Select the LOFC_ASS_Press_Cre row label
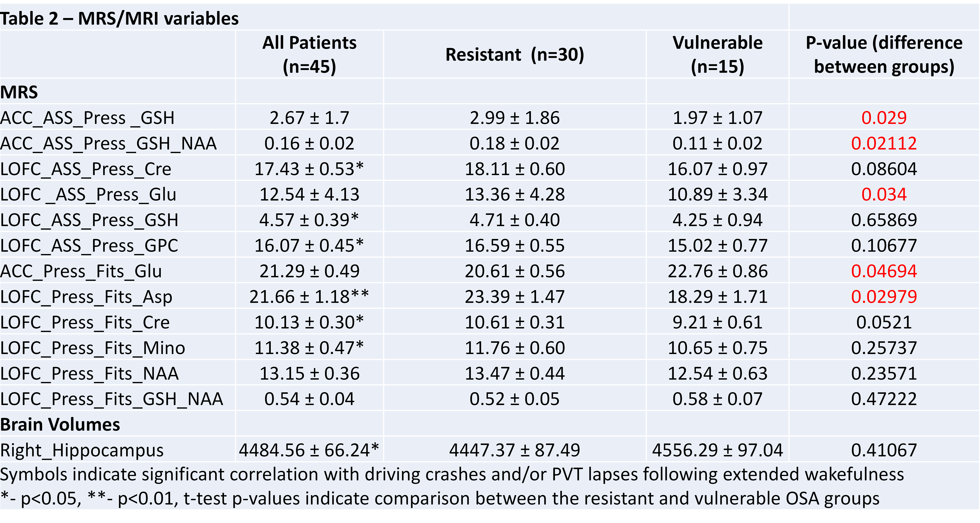The image size is (980, 523). pos(86,169)
